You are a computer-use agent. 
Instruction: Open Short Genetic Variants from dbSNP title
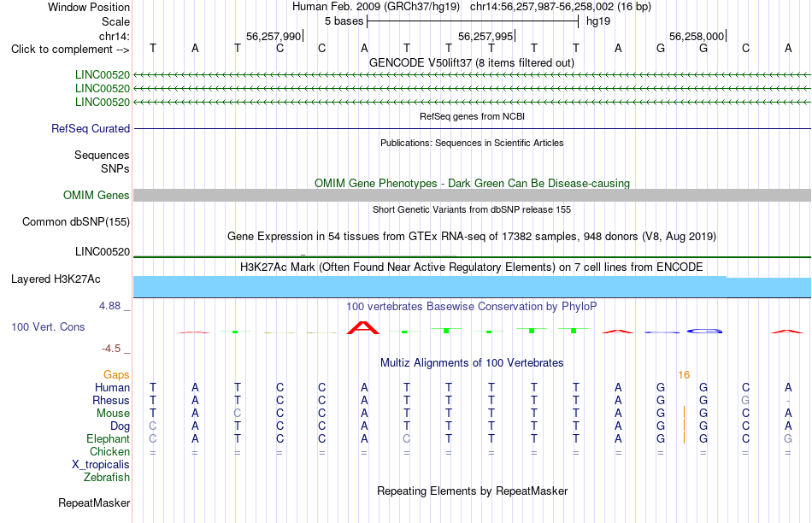pyautogui.click(x=472, y=209)
